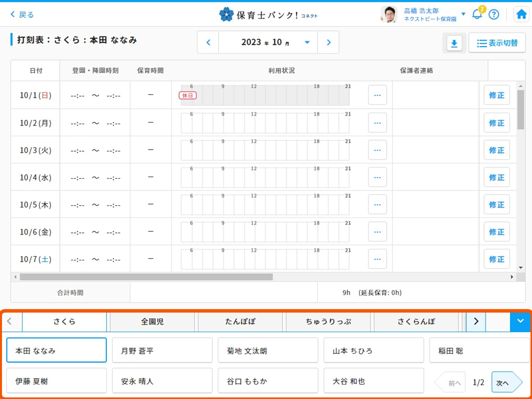Open the notification bell
The image size is (532, 399).
[x=477, y=14]
